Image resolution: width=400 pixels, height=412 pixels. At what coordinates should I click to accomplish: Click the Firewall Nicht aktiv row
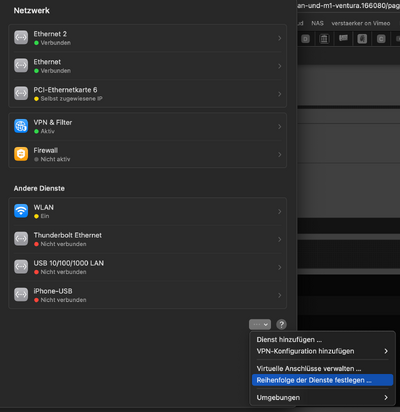148,154
